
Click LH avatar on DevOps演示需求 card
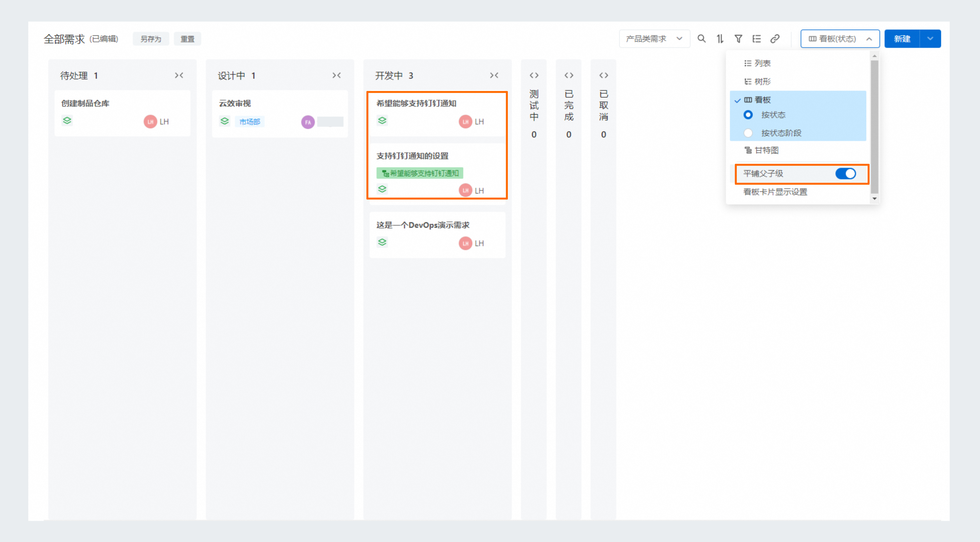465,243
